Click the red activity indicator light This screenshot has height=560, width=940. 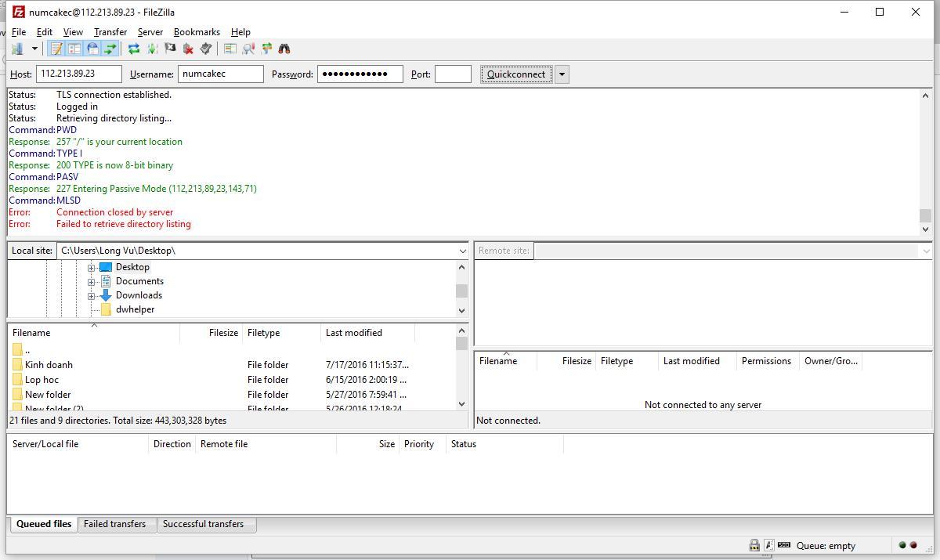coord(913,545)
